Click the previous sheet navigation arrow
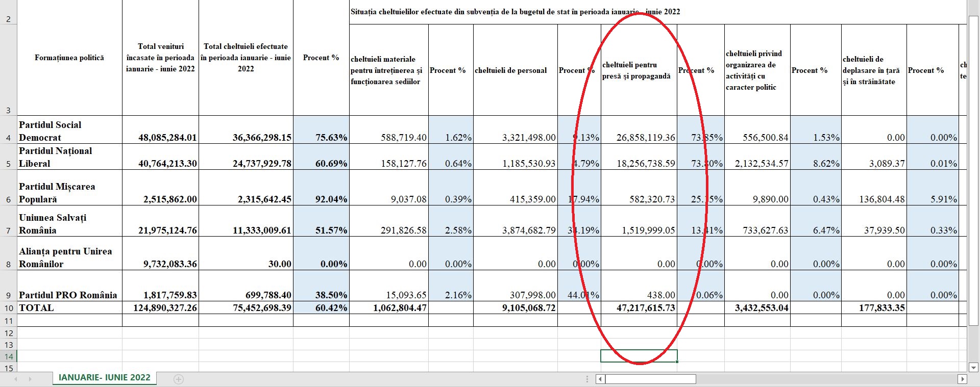 16,379
